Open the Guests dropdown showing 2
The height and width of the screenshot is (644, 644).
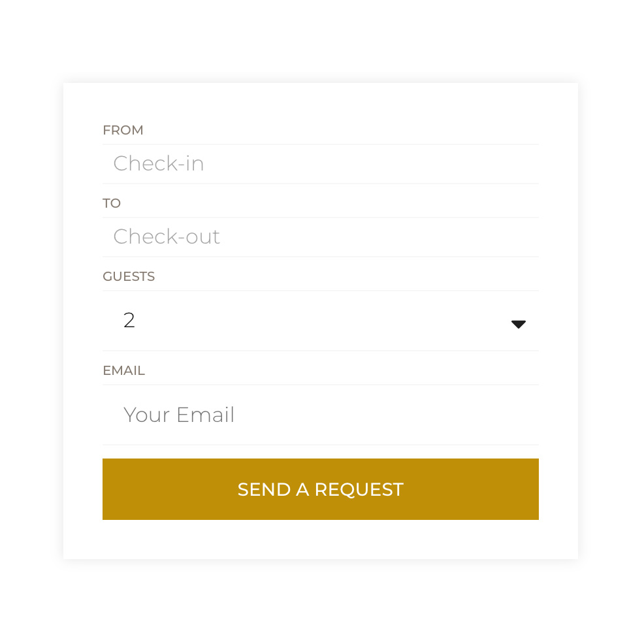tap(320, 321)
